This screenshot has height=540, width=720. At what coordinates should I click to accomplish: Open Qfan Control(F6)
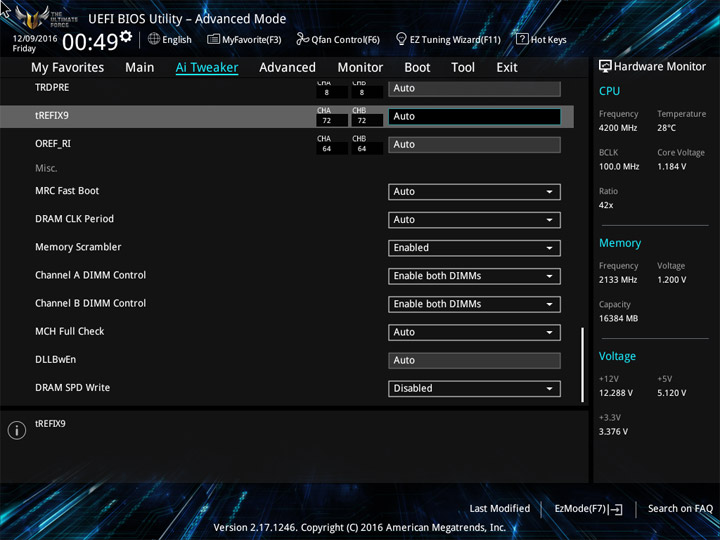(338, 39)
